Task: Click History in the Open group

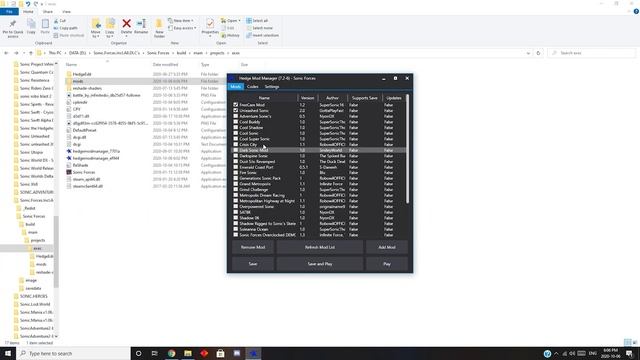Action: tap(231, 36)
